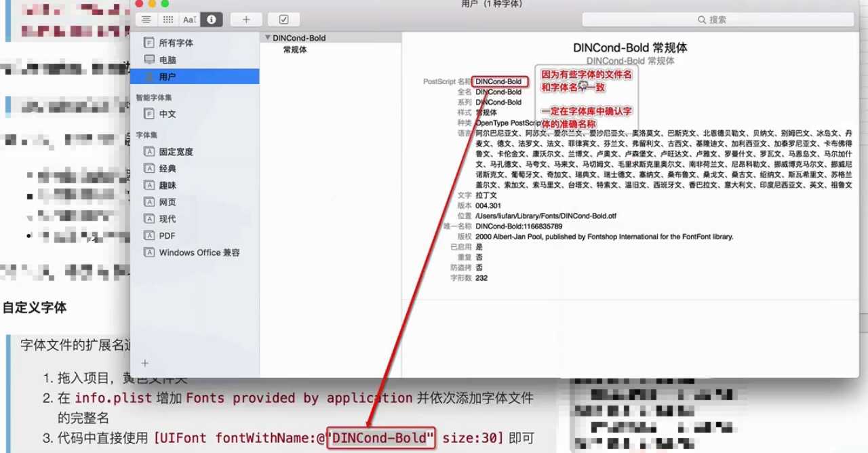Screen dimensions: 868x453
Task: Click the 字形数 value 232
Action: [481, 278]
